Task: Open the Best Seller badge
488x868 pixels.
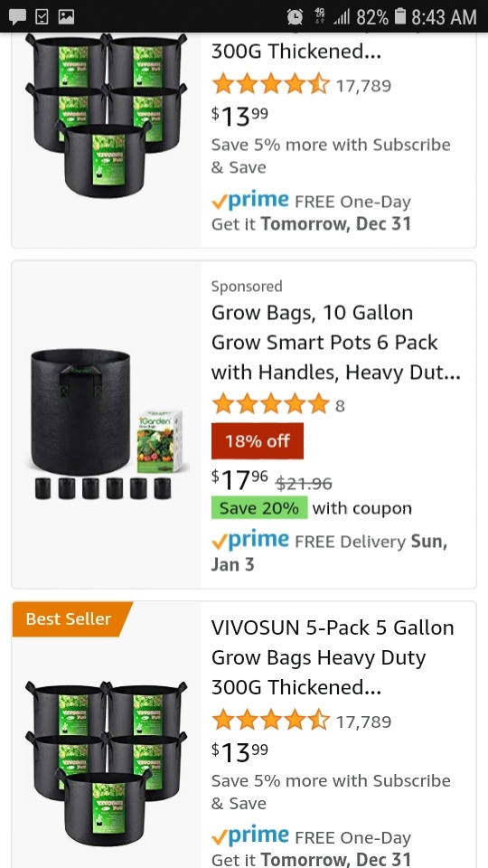Action: click(x=72, y=618)
